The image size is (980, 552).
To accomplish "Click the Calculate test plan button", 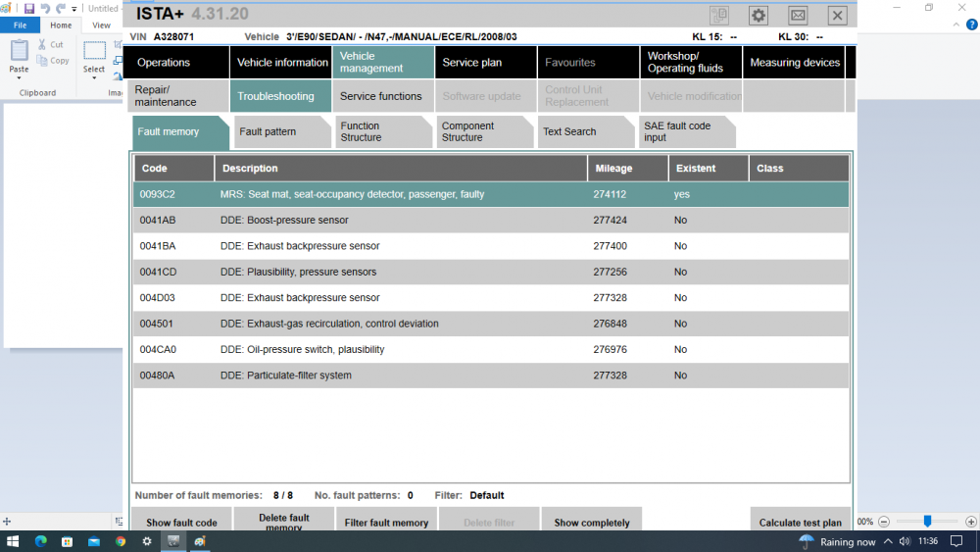I will click(800, 520).
